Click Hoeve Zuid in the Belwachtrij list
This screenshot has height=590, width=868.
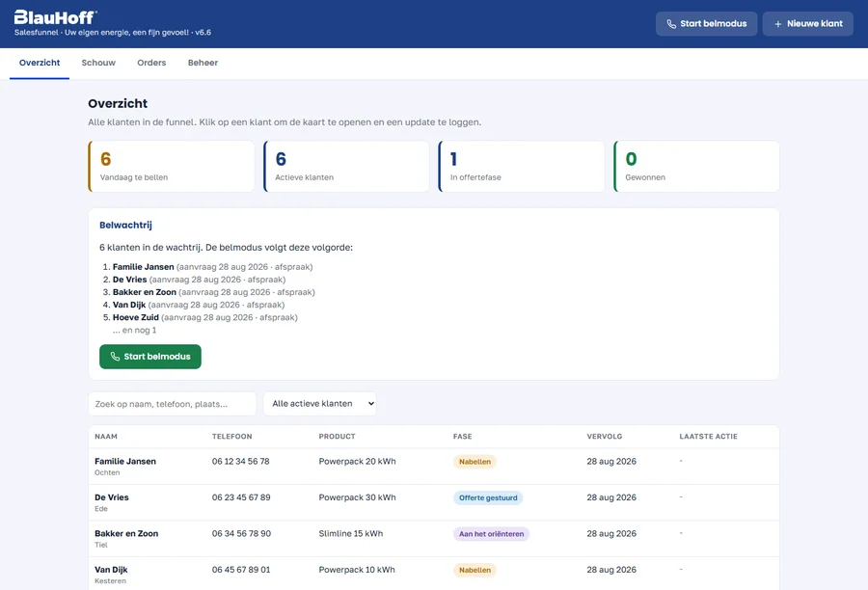(136, 318)
